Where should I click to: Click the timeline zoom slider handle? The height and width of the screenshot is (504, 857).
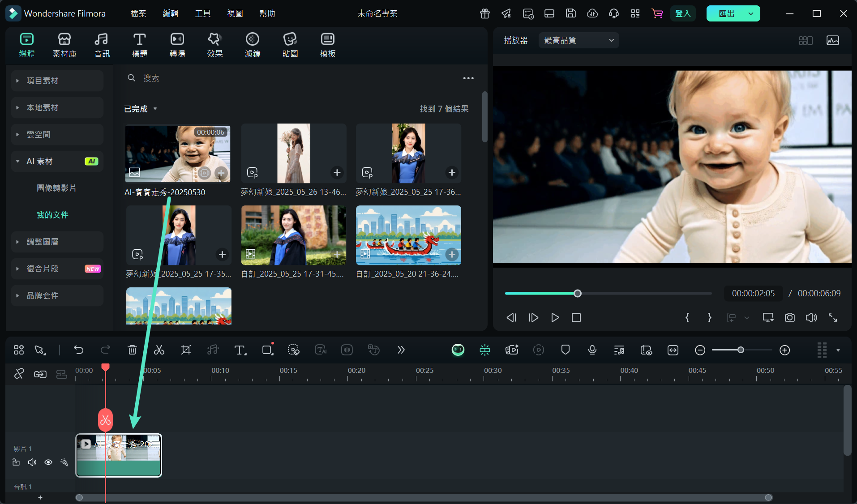(x=741, y=350)
